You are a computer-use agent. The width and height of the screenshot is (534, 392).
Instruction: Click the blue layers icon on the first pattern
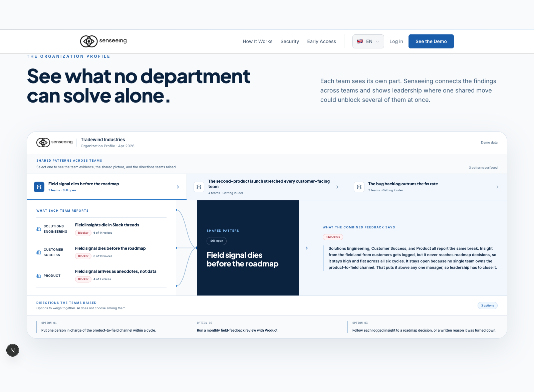[x=39, y=187]
